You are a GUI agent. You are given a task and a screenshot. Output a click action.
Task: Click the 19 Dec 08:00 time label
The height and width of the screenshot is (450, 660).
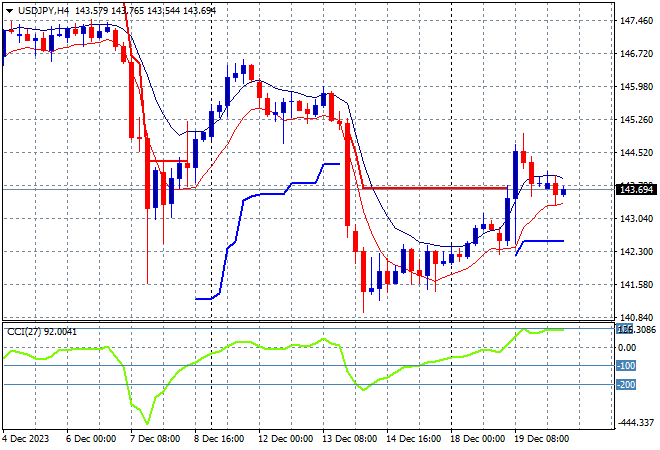(x=542, y=439)
